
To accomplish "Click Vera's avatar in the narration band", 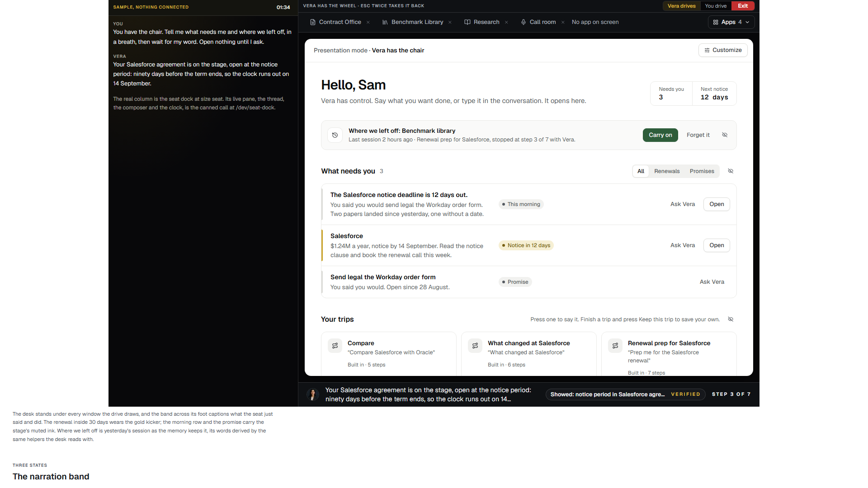I will pos(313,394).
